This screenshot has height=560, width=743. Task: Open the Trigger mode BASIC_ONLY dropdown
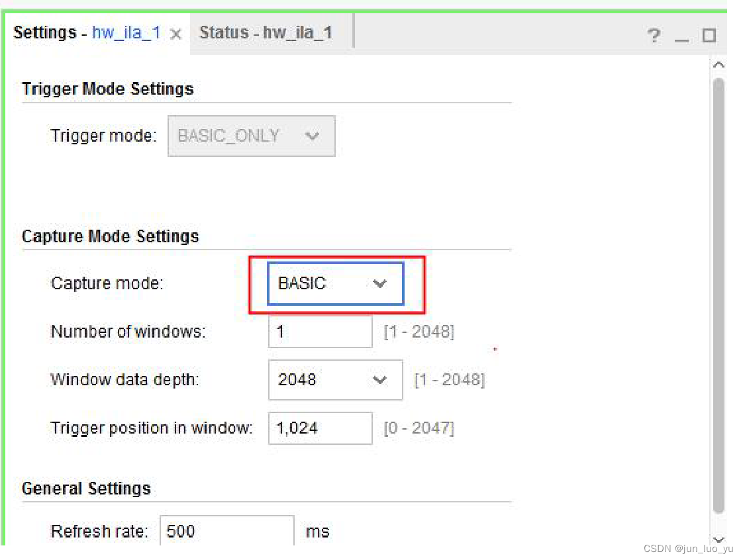point(252,136)
